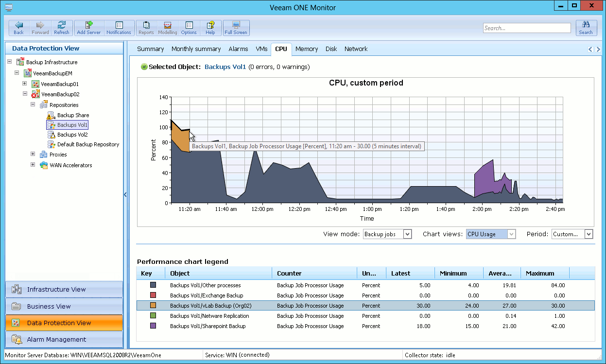Select the Backups Vol1 repository
This screenshot has height=364, width=606.
pos(72,125)
